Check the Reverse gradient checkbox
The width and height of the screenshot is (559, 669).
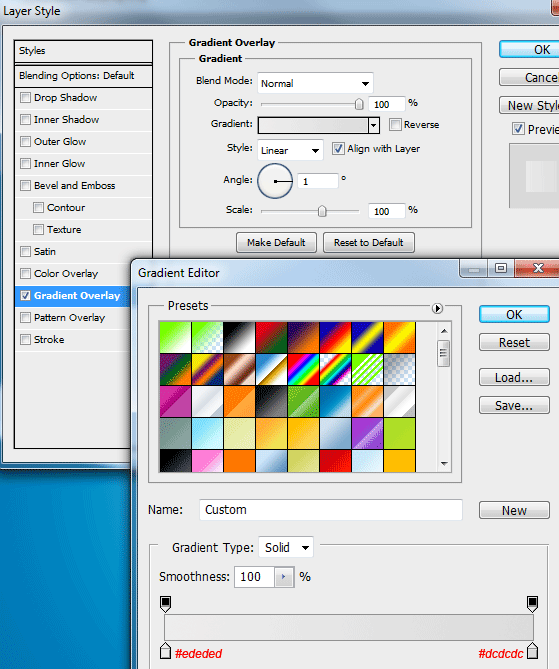tap(395, 125)
